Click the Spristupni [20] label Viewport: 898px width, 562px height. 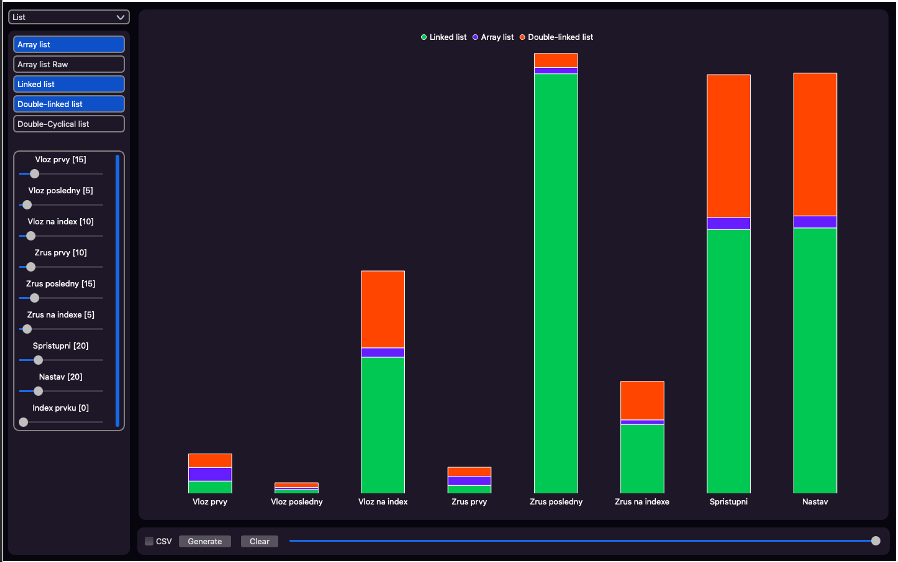tap(60, 346)
